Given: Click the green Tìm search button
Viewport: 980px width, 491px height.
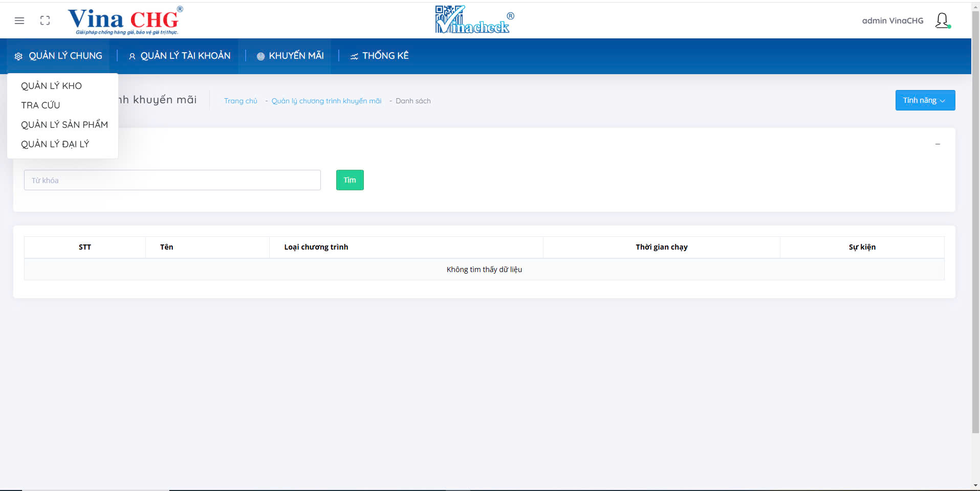Looking at the screenshot, I should pyautogui.click(x=350, y=180).
